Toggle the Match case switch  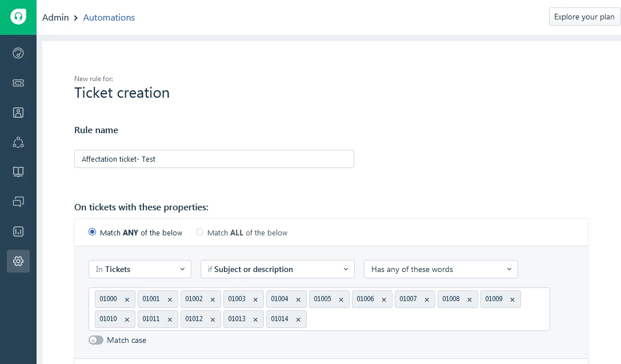(x=96, y=340)
